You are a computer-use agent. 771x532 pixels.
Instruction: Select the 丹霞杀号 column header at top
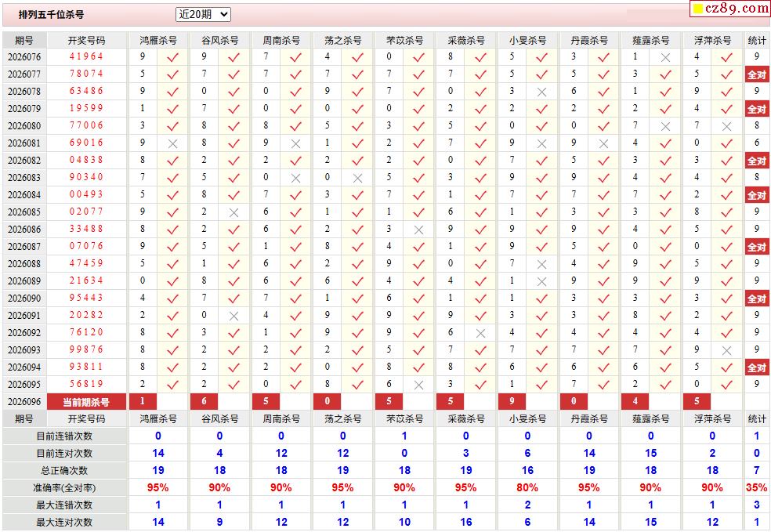click(x=588, y=40)
